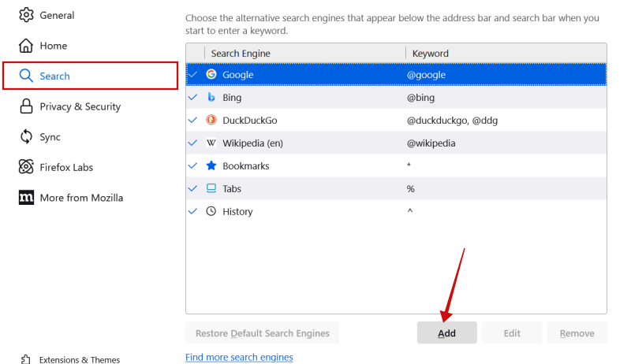This screenshot has height=364, width=631.
Task: Toggle the Wikipedia (en) checkmark
Action: [x=192, y=143]
